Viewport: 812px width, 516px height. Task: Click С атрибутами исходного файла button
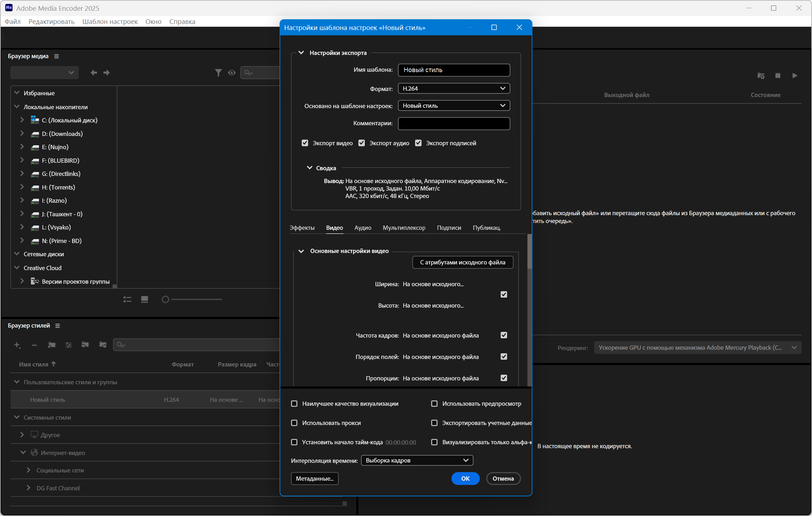[x=463, y=262]
